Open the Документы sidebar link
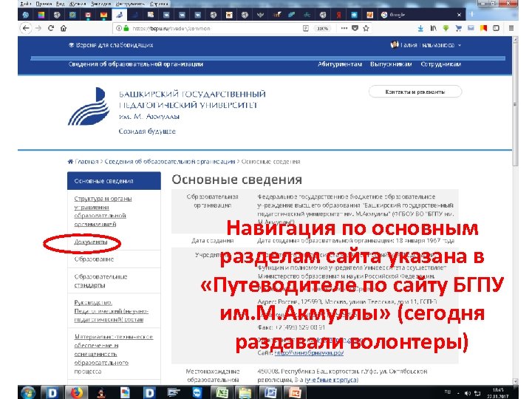This screenshot has height=399, width=532. (91, 242)
